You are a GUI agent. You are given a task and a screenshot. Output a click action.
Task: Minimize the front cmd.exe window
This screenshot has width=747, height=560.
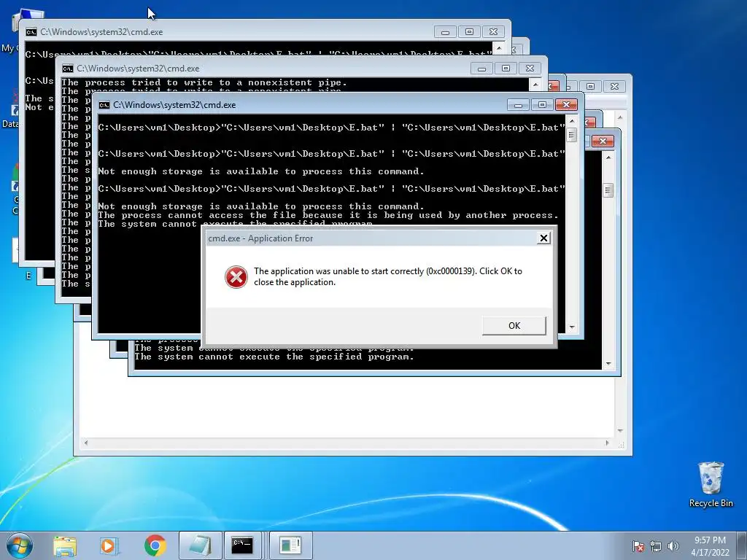click(x=518, y=105)
